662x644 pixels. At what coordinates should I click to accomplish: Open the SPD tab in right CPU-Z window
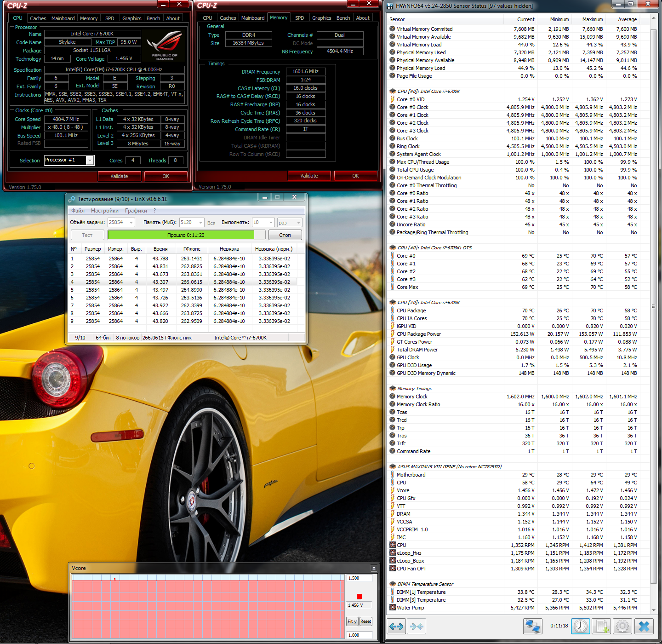point(300,18)
